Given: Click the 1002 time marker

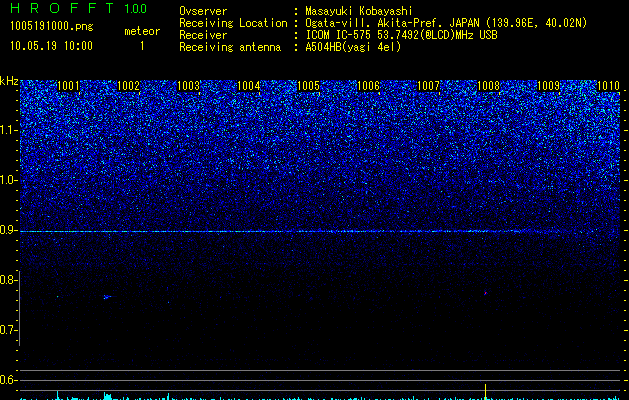Looking at the screenshot, I should [128, 86].
